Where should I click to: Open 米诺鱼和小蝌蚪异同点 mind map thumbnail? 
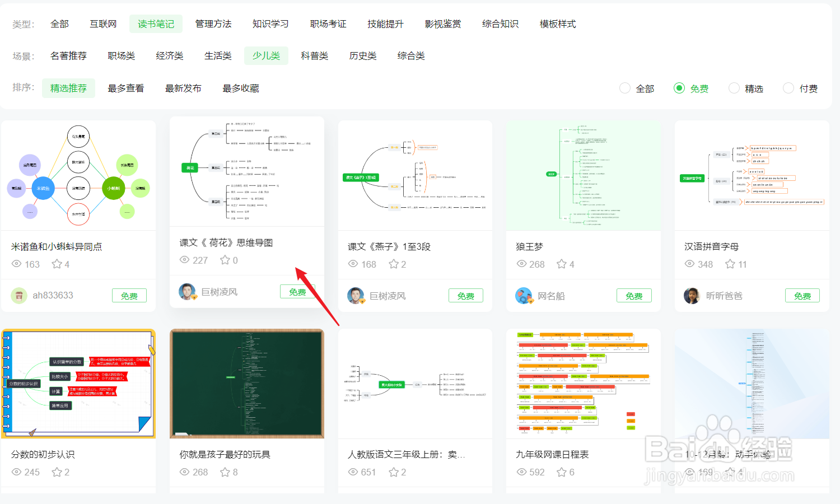pyautogui.click(x=78, y=175)
